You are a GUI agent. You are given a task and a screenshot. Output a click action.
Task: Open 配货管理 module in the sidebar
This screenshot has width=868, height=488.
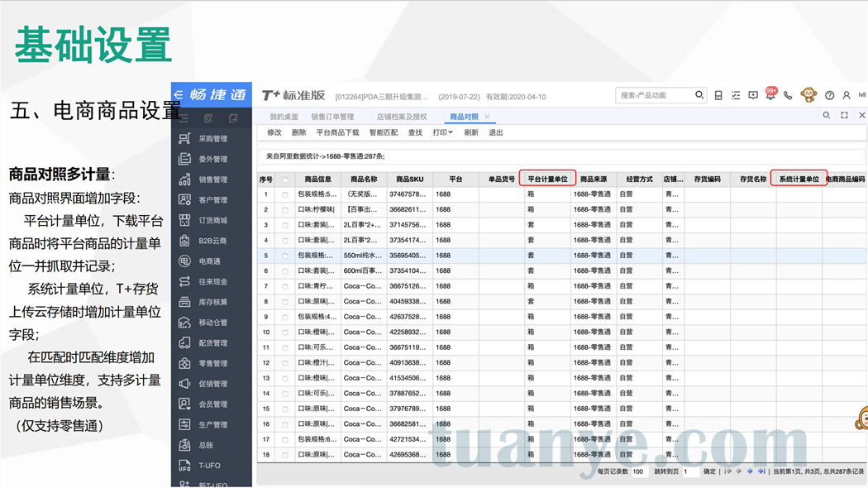[212, 343]
